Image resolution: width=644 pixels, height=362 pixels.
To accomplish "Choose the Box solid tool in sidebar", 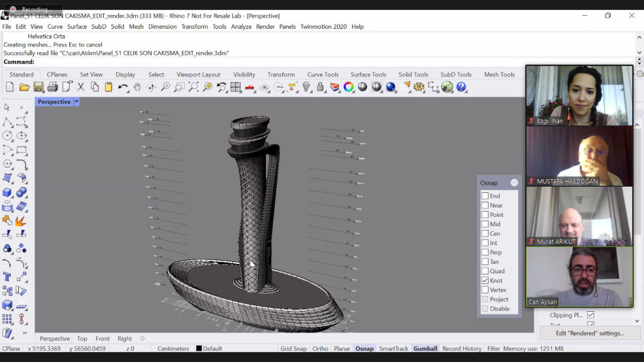I will click(8, 192).
